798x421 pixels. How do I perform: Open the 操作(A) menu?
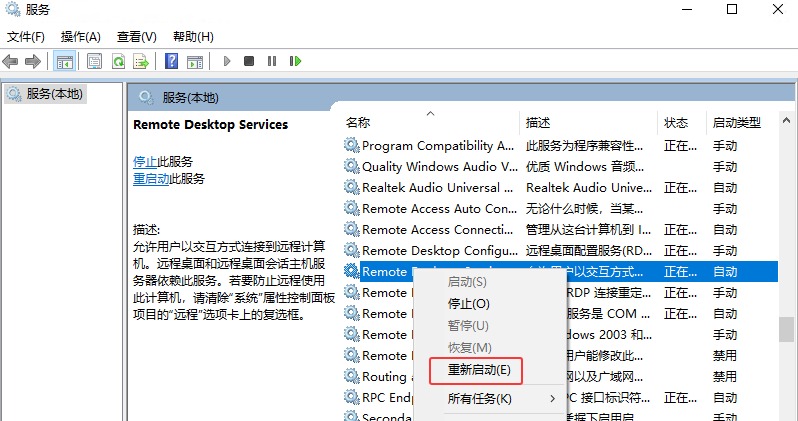80,37
